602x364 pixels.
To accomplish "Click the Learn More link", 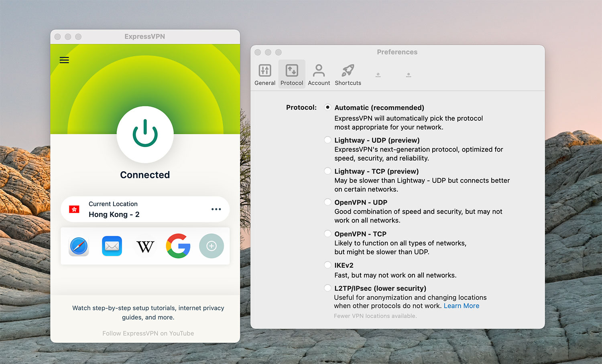I will click(x=461, y=306).
